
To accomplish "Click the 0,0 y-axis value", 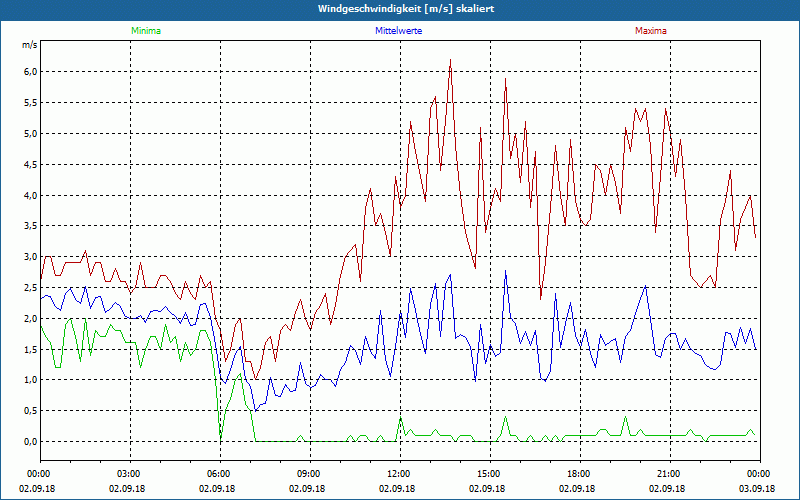I will pyautogui.click(x=31, y=442).
